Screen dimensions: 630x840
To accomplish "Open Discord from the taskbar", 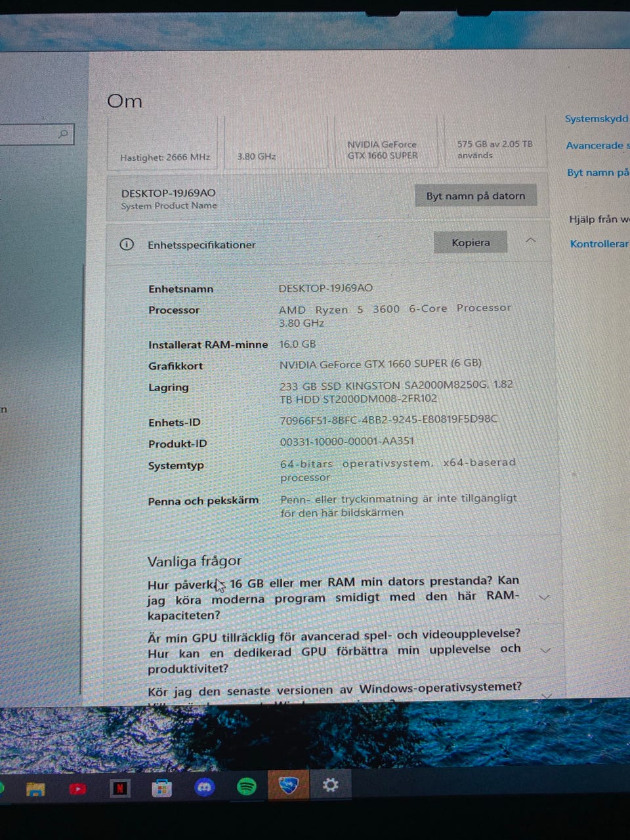I will pyautogui.click(x=205, y=786).
